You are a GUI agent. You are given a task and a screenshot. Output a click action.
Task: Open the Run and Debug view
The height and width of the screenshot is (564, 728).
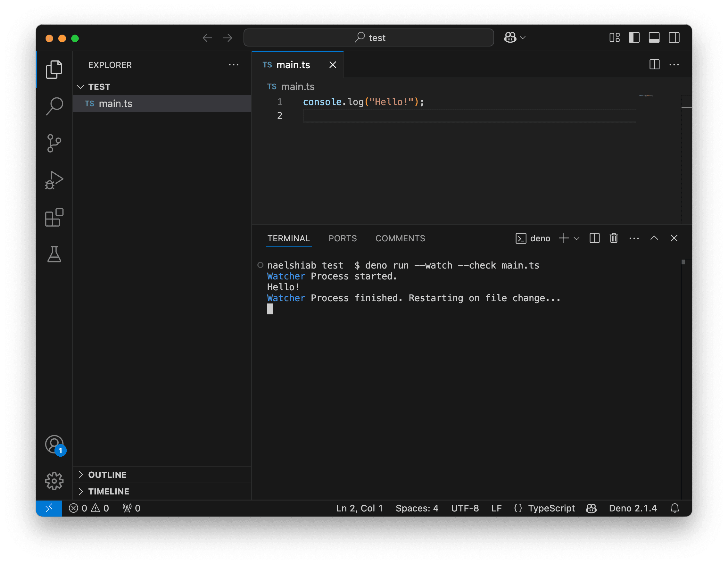tap(54, 180)
